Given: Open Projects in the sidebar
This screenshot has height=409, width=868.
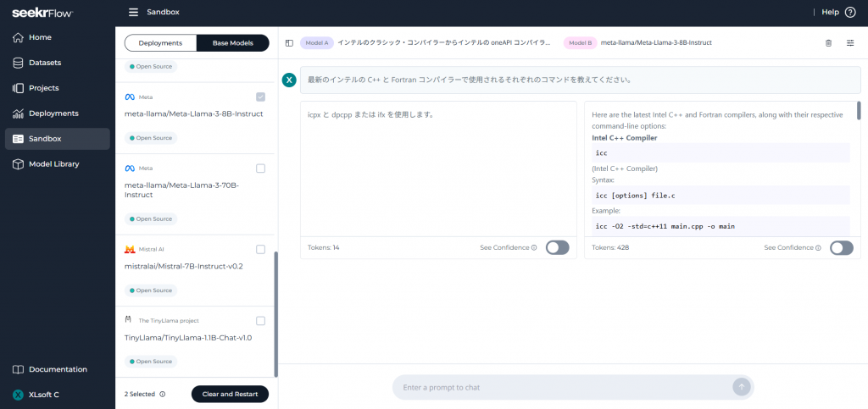Looking at the screenshot, I should click(58, 88).
